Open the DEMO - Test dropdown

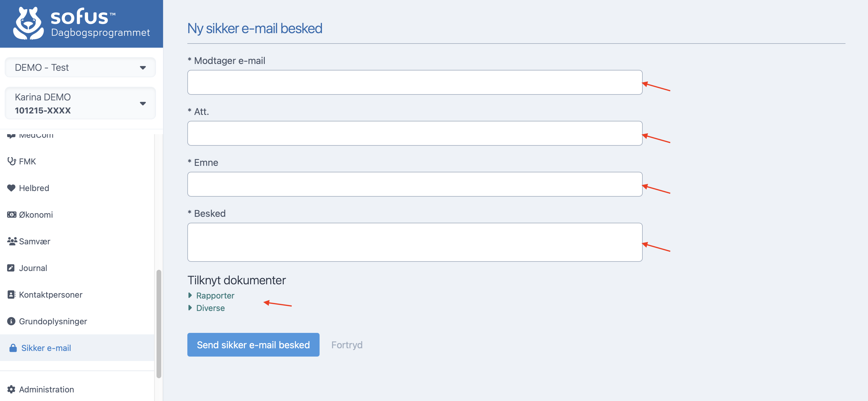click(80, 67)
